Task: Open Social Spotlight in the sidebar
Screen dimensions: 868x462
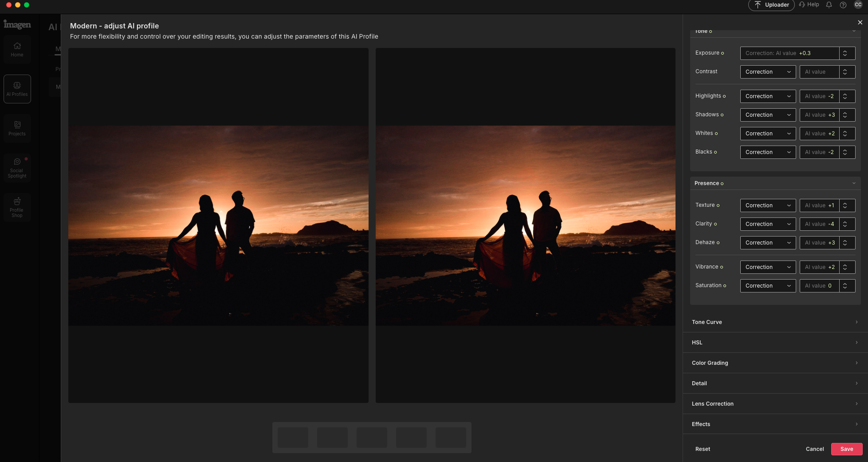Action: pyautogui.click(x=17, y=168)
